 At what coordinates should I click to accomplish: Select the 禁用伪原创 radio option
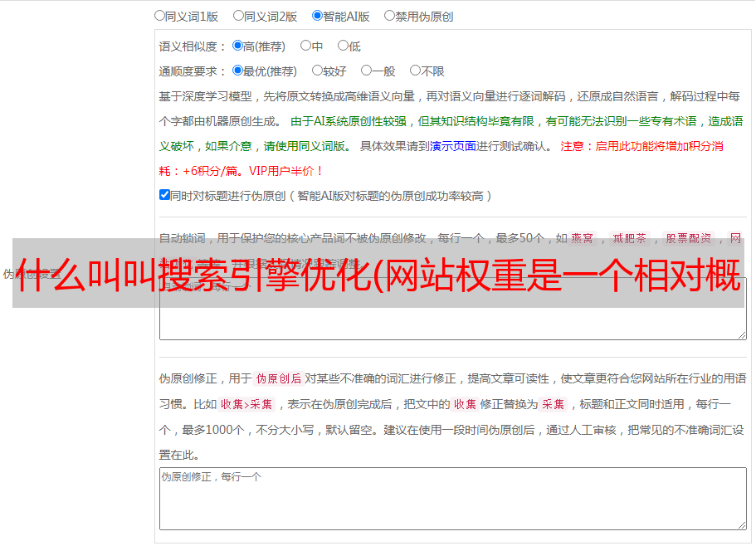pos(389,16)
